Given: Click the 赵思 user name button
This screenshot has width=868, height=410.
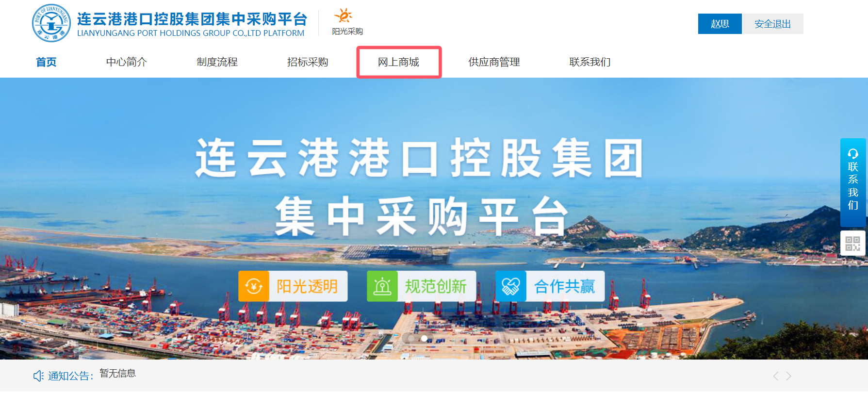Looking at the screenshot, I should [x=720, y=24].
